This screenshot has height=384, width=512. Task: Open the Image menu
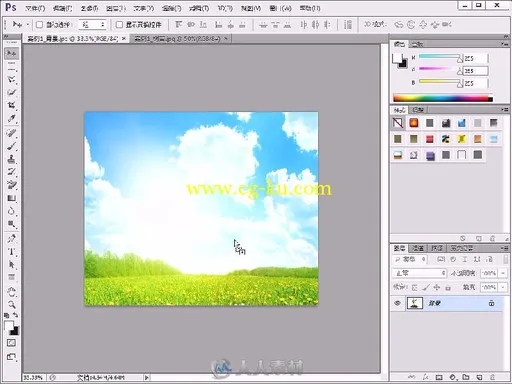pos(89,8)
